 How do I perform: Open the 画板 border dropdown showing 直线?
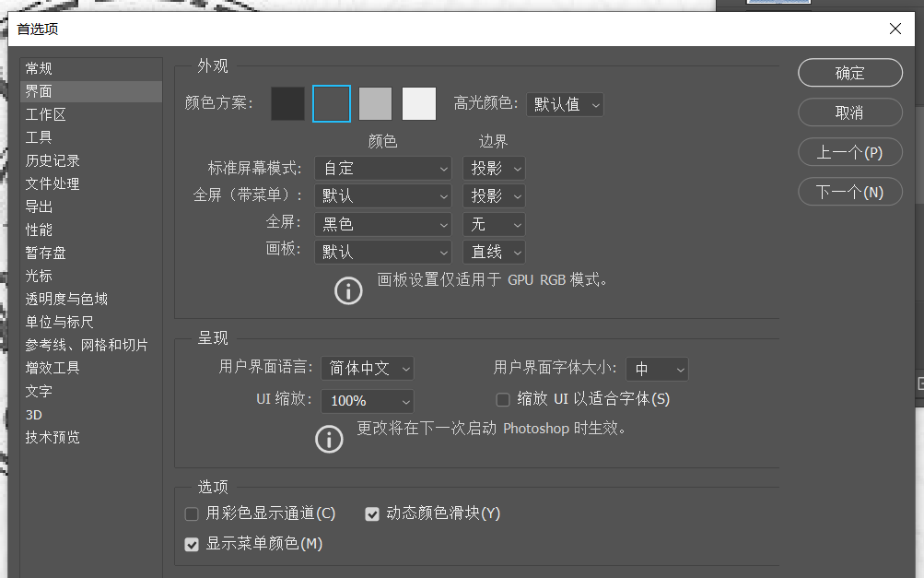pyautogui.click(x=494, y=251)
